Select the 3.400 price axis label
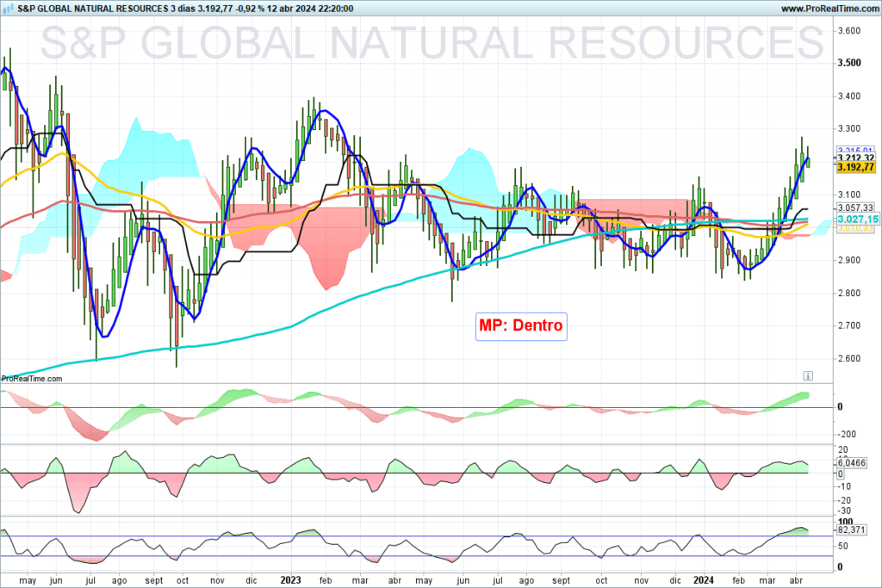This screenshot has width=882, height=588. pyautogui.click(x=848, y=96)
